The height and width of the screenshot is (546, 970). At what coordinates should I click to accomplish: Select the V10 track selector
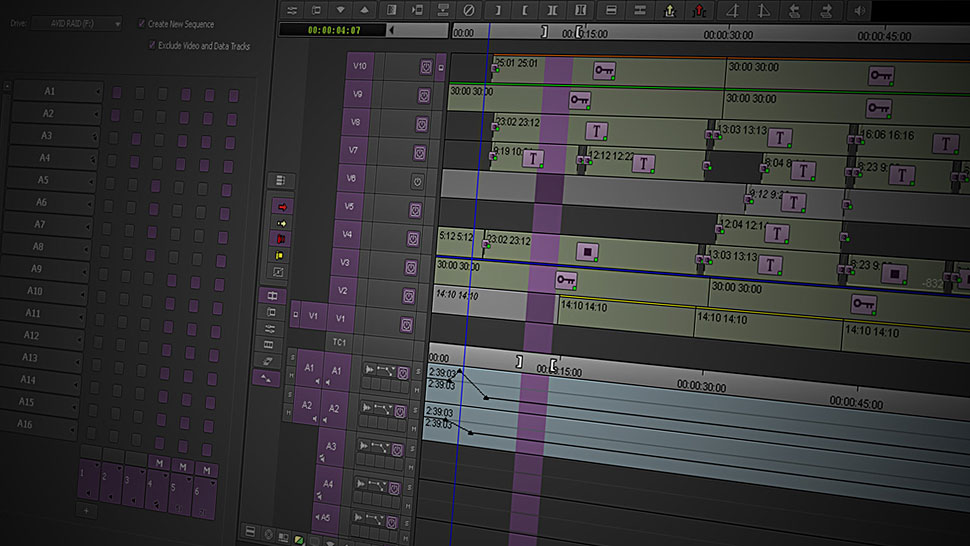tap(362, 67)
